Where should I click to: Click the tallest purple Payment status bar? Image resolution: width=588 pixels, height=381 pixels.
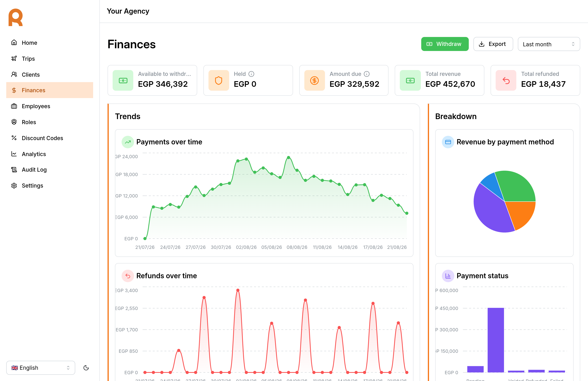point(496,340)
